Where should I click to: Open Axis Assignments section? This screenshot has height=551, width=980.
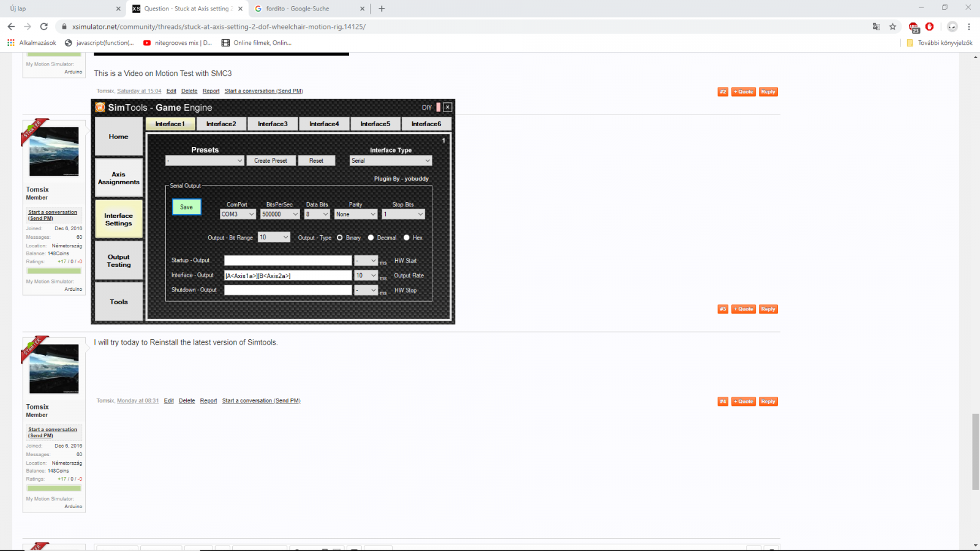coord(119,178)
